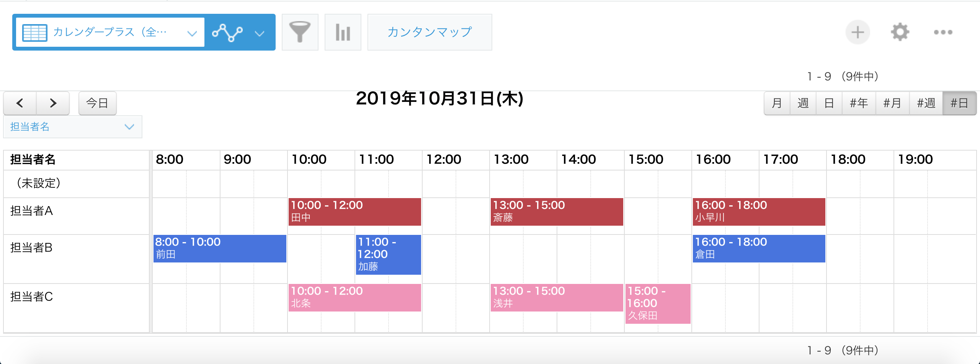Open the カンタンマップ button
This screenshot has height=364, width=980.
click(430, 32)
